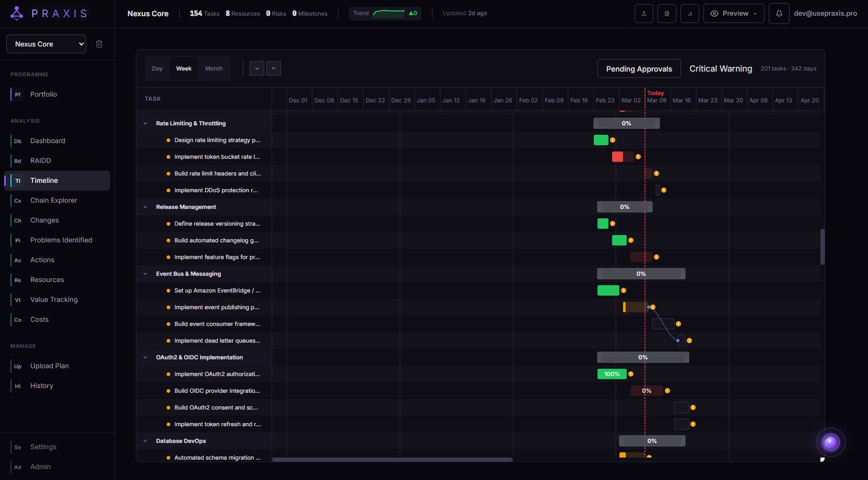Viewport: 868px width, 480px height.
Task: Select the Chain Explorer sidebar icon
Action: pyautogui.click(x=17, y=200)
